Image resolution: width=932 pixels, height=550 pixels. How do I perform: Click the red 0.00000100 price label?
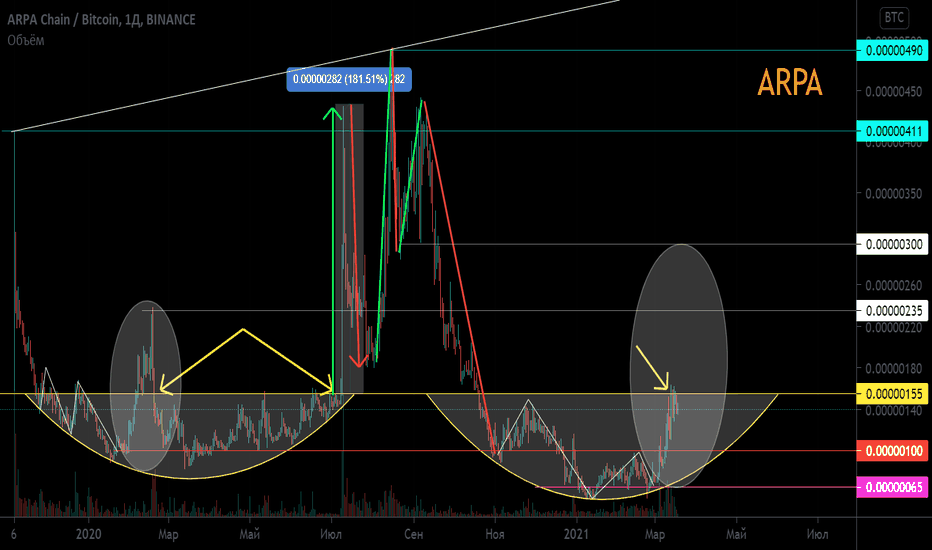tap(892, 451)
